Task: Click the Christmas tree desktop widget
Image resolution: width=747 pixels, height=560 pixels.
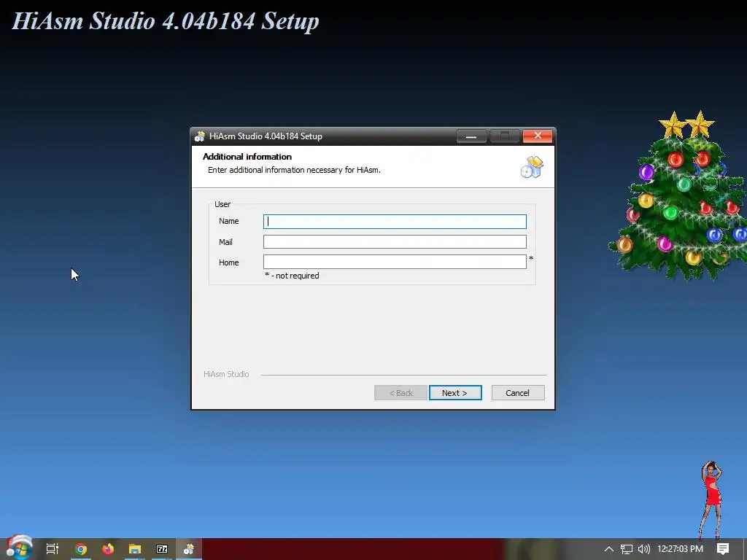Action: coord(679,195)
